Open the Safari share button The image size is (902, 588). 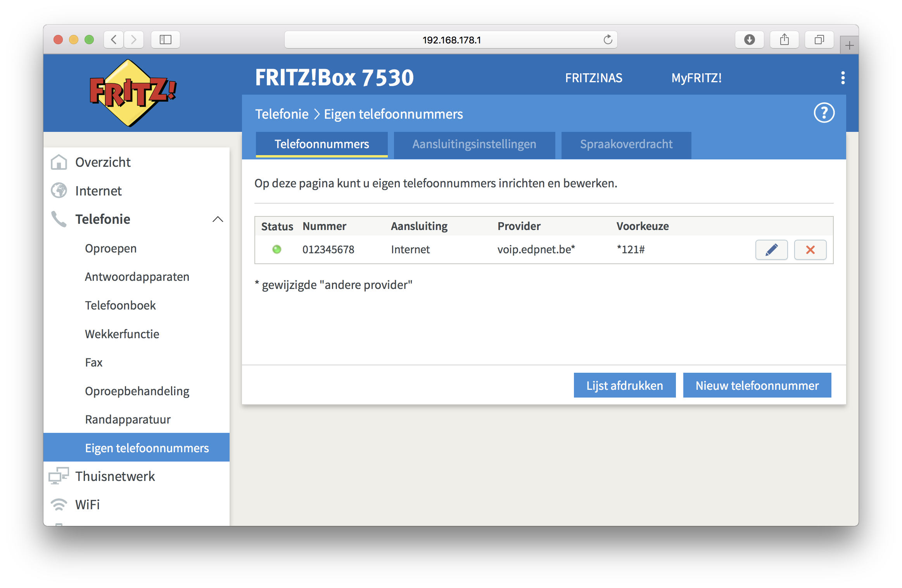pyautogui.click(x=784, y=40)
